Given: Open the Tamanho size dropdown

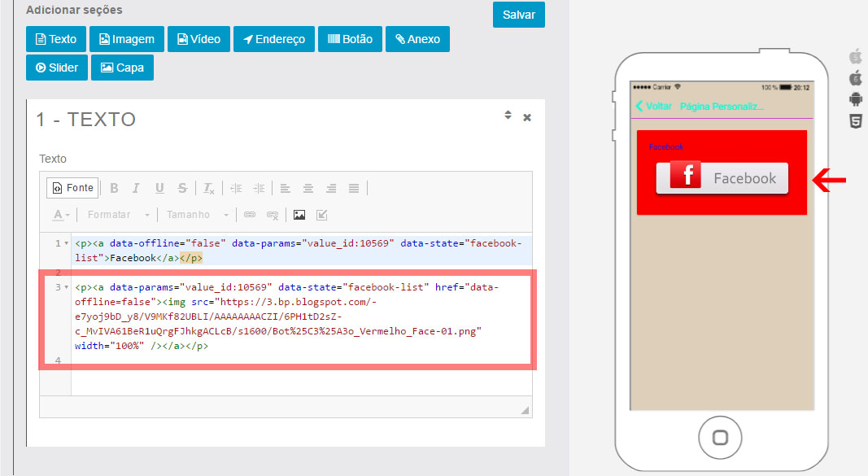Looking at the screenshot, I should point(198,215).
